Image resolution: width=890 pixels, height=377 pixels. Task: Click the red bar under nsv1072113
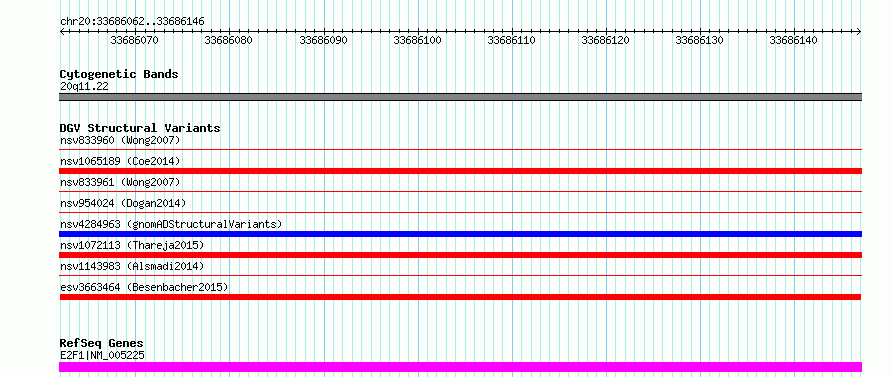click(460, 255)
